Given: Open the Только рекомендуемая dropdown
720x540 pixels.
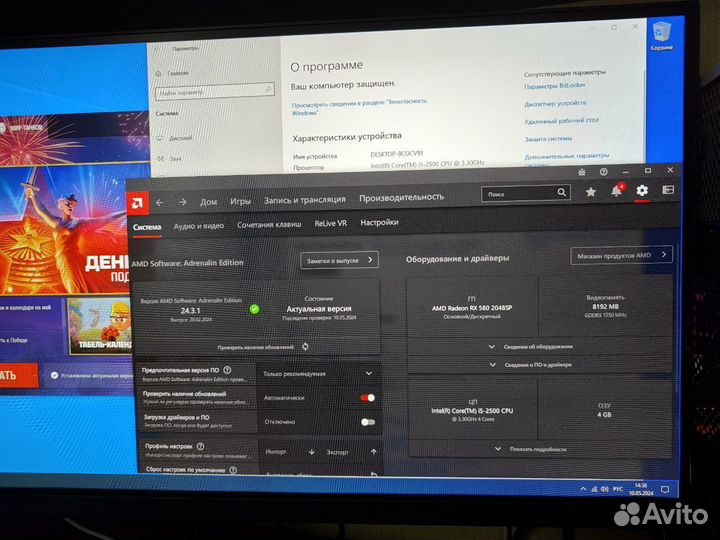Looking at the screenshot, I should click(x=318, y=374).
